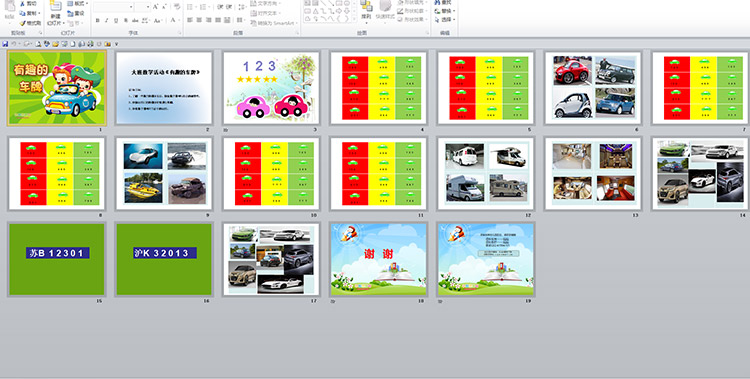Open Text Direction (文字方向) menu

point(265,4)
